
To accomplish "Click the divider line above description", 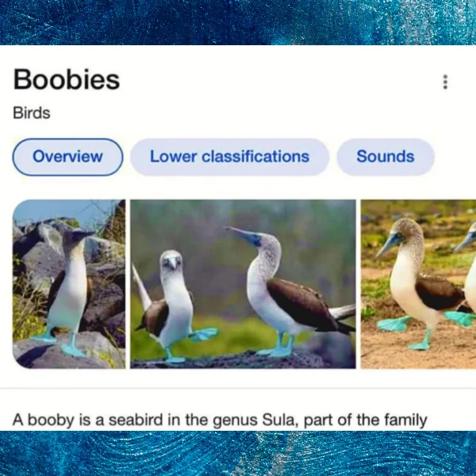I will point(238,388).
